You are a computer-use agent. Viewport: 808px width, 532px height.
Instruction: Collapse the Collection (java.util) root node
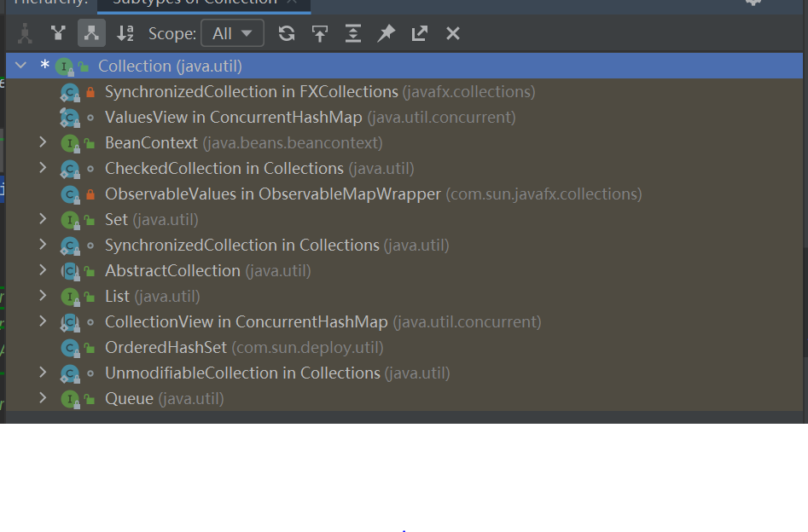point(21,66)
